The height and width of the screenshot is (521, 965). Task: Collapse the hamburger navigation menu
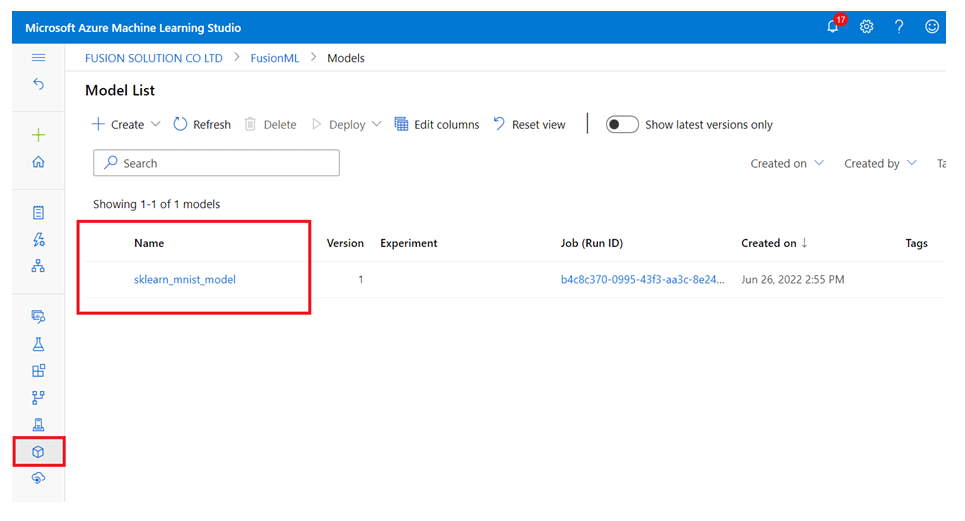[38, 58]
